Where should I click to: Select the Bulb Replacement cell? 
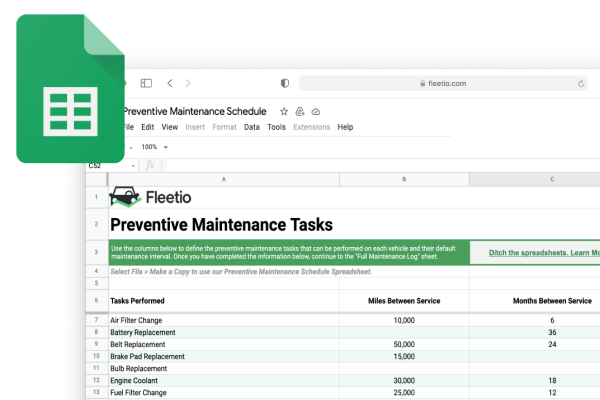coord(224,368)
